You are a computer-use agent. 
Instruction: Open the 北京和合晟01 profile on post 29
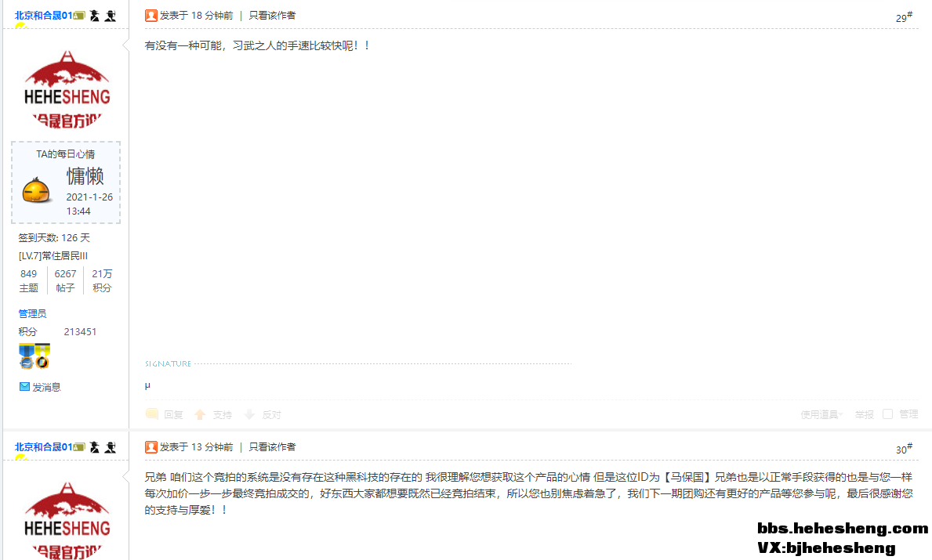(43, 16)
